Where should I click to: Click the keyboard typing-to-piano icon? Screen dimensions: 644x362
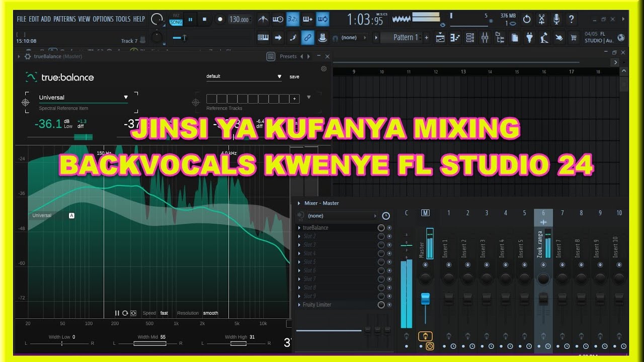[x=263, y=38]
